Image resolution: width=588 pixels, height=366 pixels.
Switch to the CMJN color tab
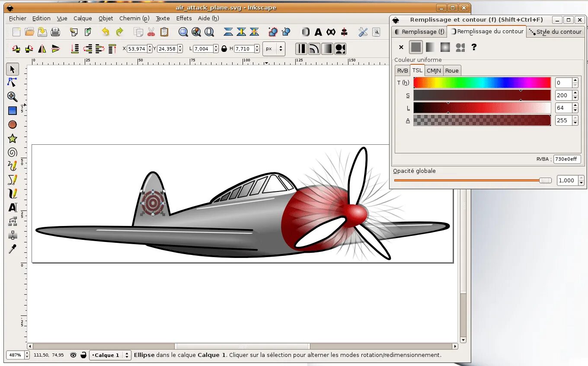tap(434, 70)
